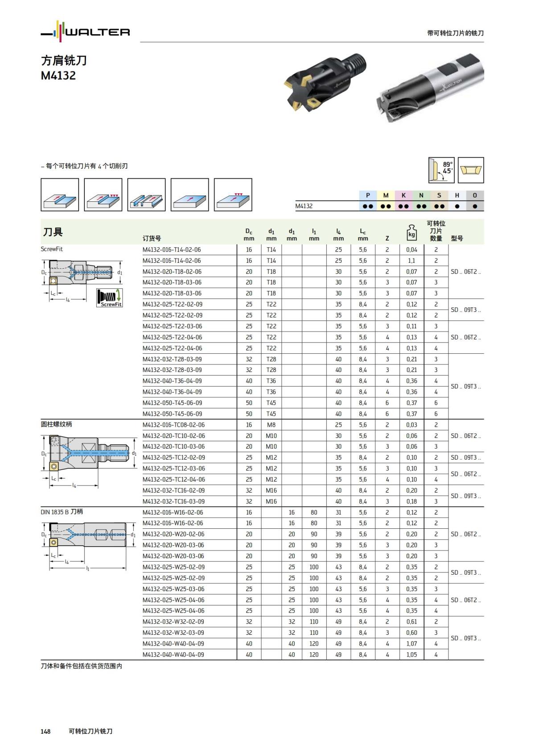Select the plain shoulder milling application icon
This screenshot has height=756, width=535.
click(x=60, y=195)
